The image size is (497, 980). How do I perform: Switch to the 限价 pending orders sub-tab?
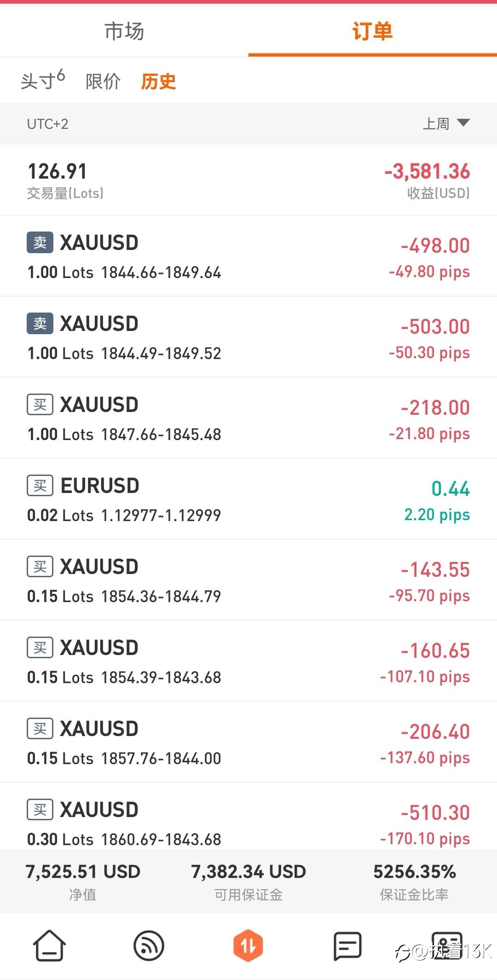coord(103,81)
